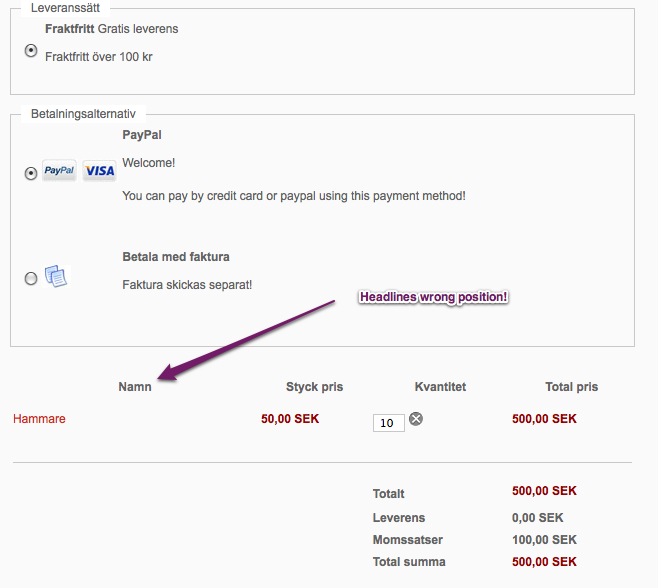
Task: Click the Namn column header
Action: pyautogui.click(x=135, y=387)
